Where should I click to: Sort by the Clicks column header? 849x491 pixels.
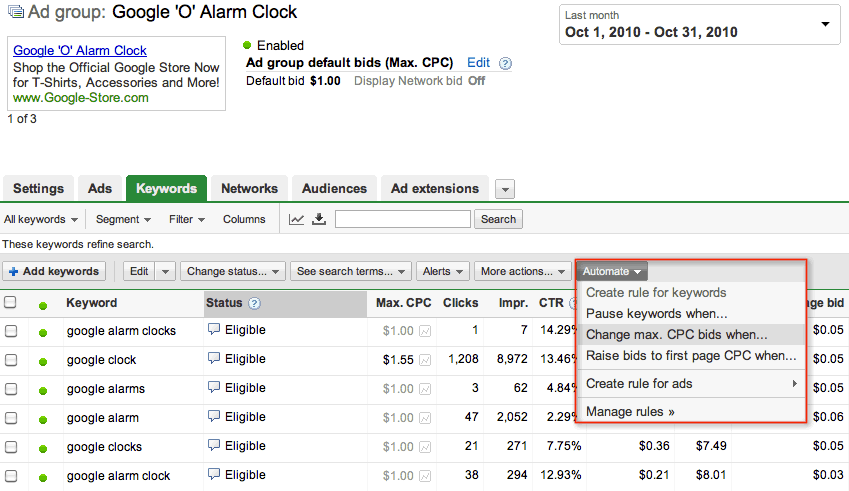click(460, 303)
